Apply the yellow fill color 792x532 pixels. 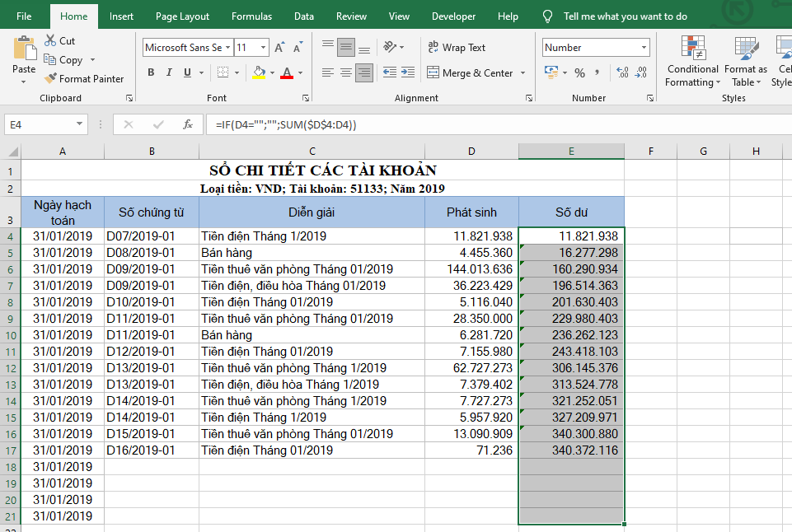(x=259, y=72)
